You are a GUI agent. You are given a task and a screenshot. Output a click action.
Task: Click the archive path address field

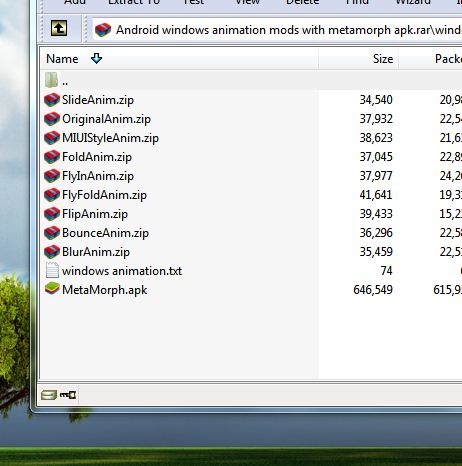click(x=277, y=30)
